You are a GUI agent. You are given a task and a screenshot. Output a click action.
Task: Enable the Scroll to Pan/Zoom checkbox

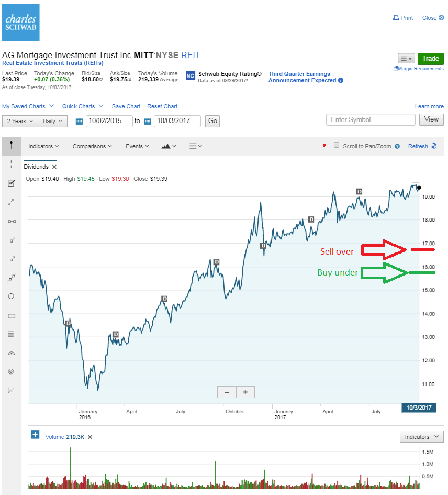point(337,145)
